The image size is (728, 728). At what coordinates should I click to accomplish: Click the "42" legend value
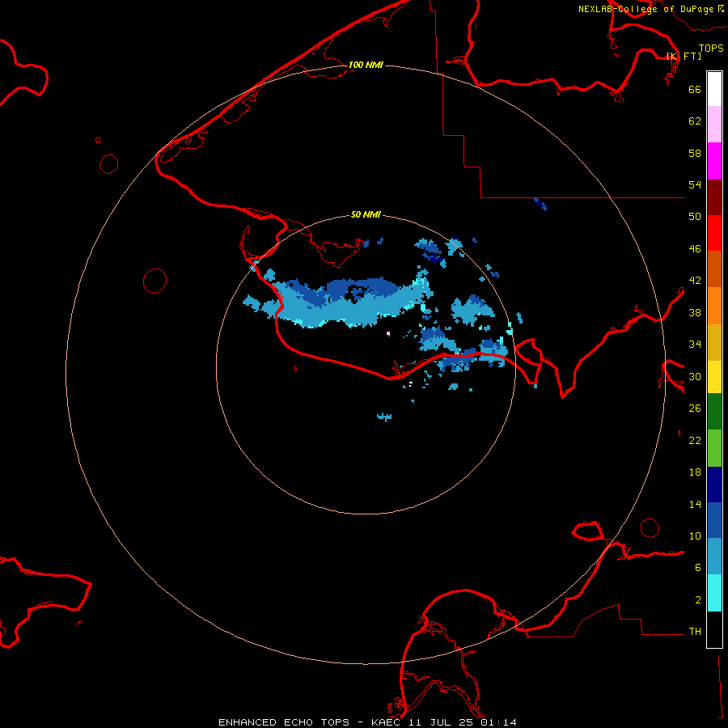coord(695,281)
